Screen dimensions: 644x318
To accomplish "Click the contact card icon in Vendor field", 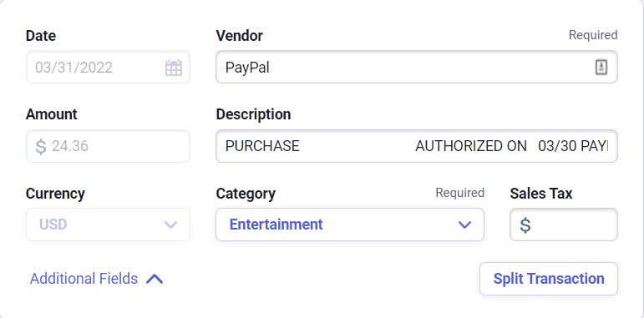I will click(x=601, y=67).
